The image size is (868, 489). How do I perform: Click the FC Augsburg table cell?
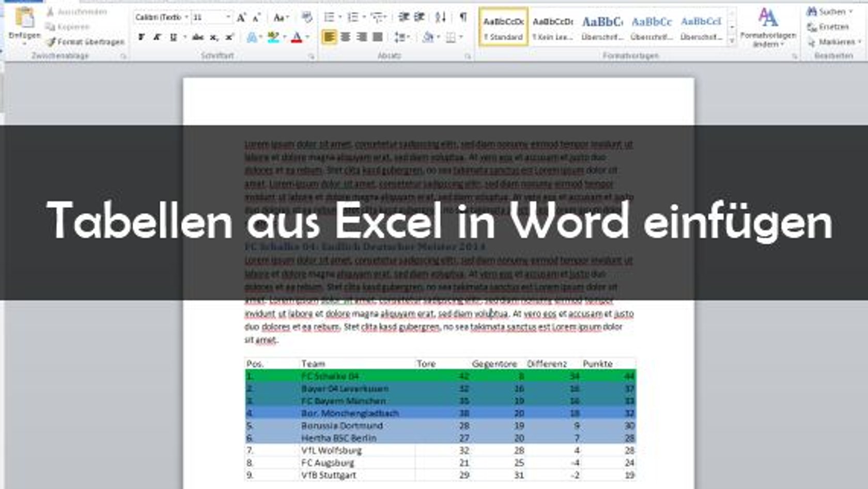[x=329, y=463]
